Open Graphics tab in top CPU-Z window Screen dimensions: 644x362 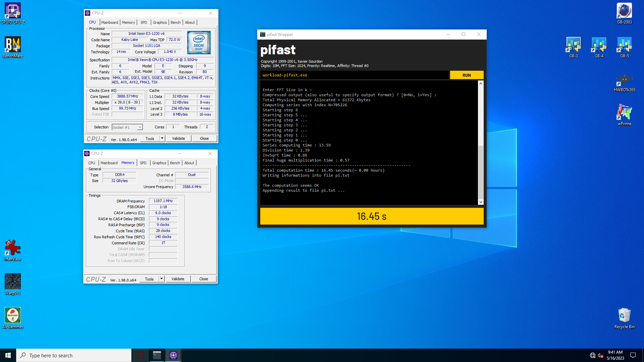pos(160,22)
